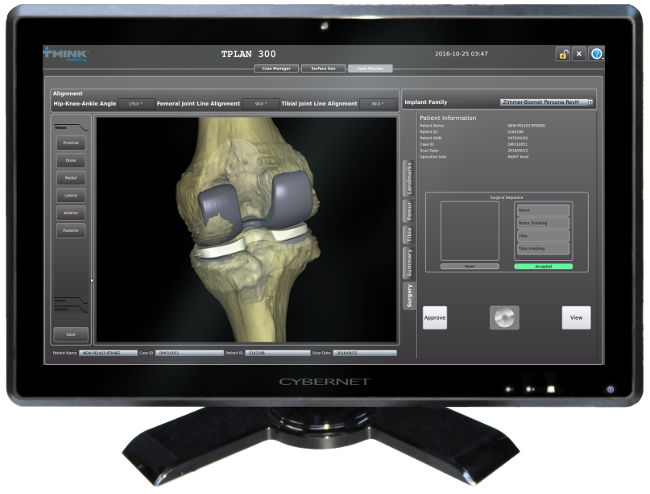Click the padlock icon in title bar
This screenshot has height=494, width=650.
click(563, 54)
